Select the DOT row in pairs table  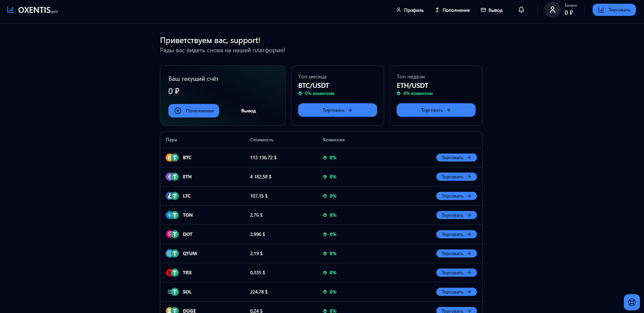[x=282, y=234]
